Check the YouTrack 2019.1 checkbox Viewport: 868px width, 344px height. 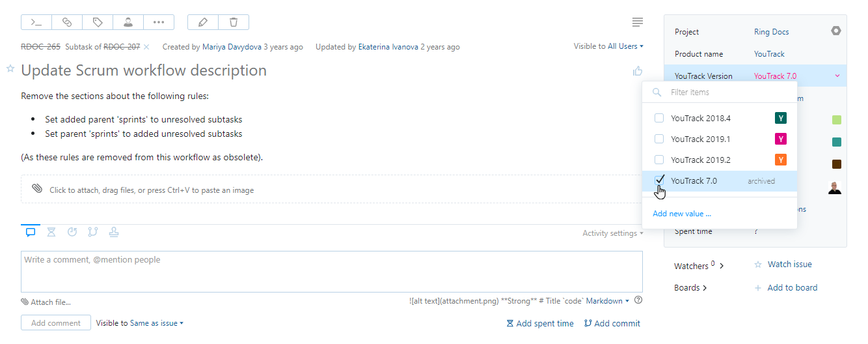point(659,139)
